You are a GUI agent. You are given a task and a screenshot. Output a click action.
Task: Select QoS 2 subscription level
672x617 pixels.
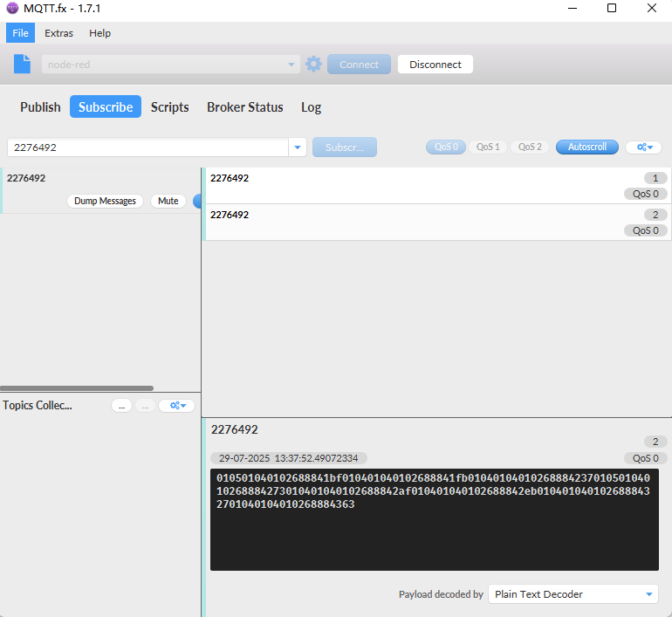(x=530, y=147)
